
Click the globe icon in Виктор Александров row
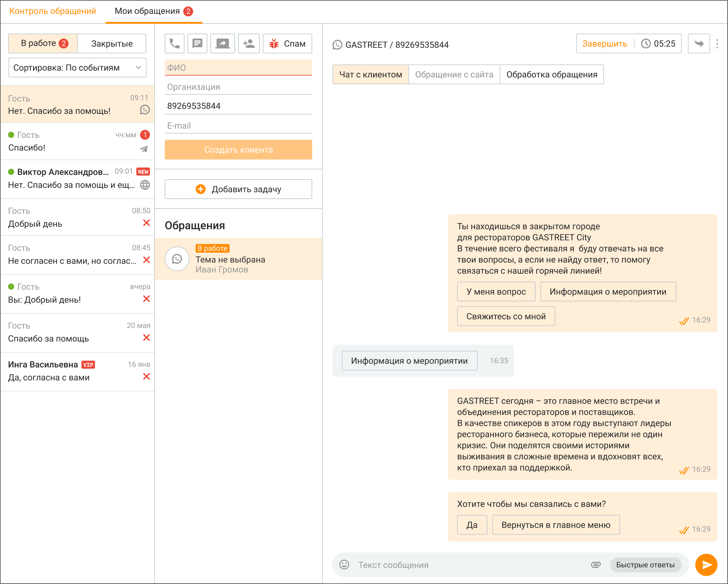(x=145, y=185)
